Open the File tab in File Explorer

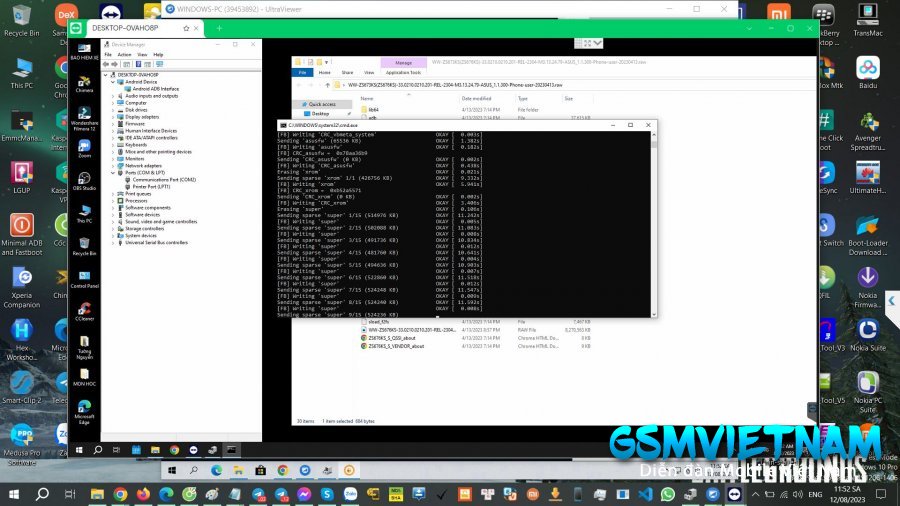(x=302, y=73)
